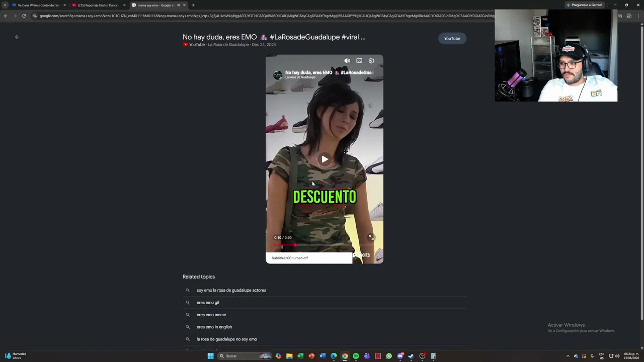Open the video title link 'No hay duda, eres EMO'

274,37
